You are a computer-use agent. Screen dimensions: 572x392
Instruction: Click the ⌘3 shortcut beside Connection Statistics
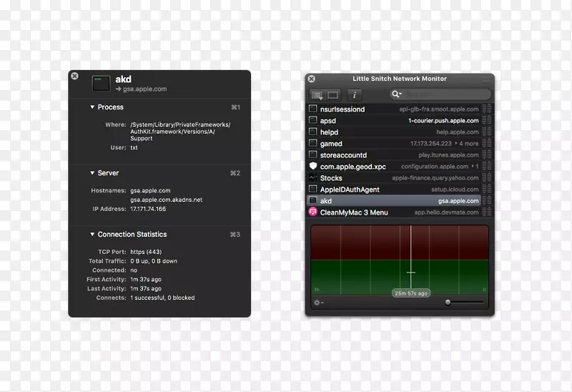tap(235, 235)
